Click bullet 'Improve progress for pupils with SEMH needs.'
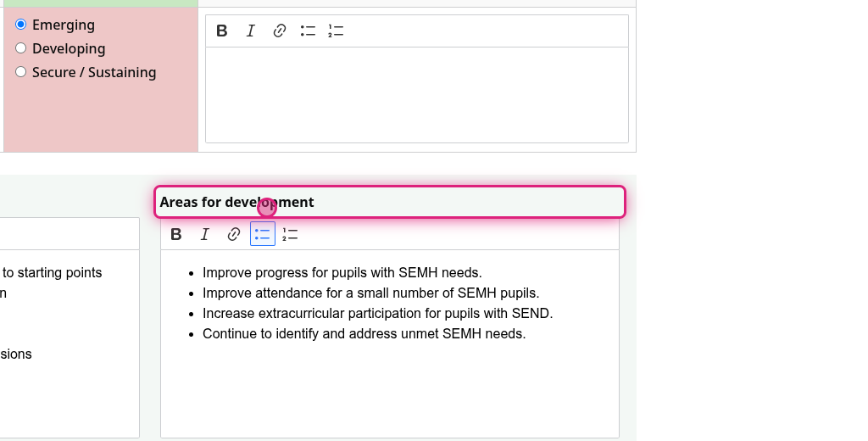 click(342, 272)
